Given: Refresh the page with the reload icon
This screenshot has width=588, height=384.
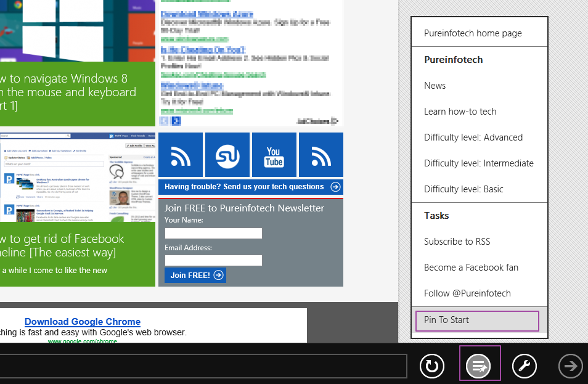Looking at the screenshot, I should (x=431, y=366).
